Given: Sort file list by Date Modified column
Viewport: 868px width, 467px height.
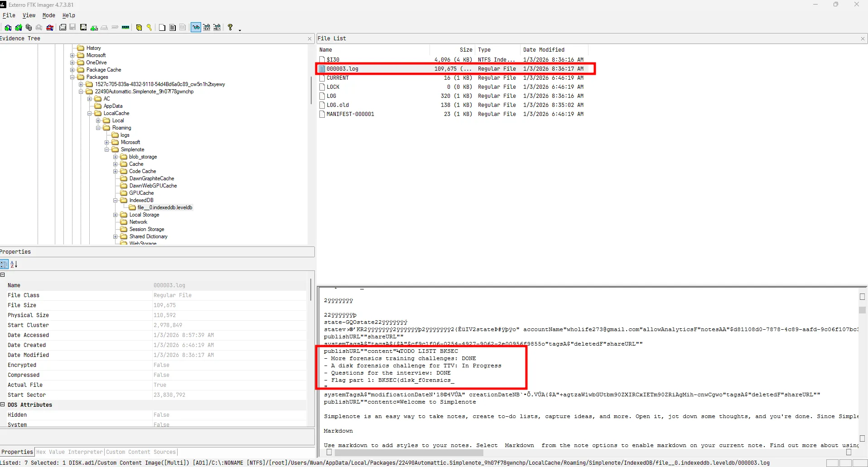Looking at the screenshot, I should [x=544, y=50].
